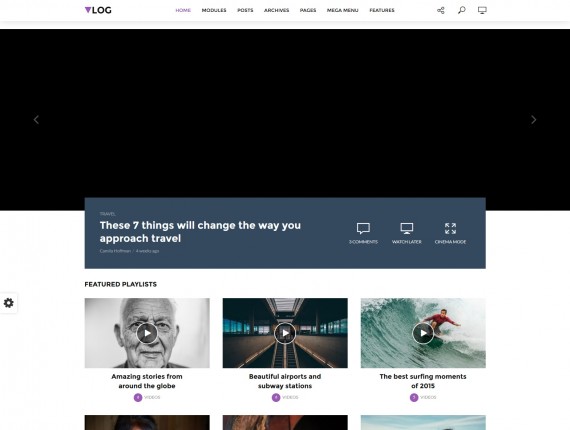The image size is (570, 430).
Task: Play the old man portrait playlist
Action: 147,333
